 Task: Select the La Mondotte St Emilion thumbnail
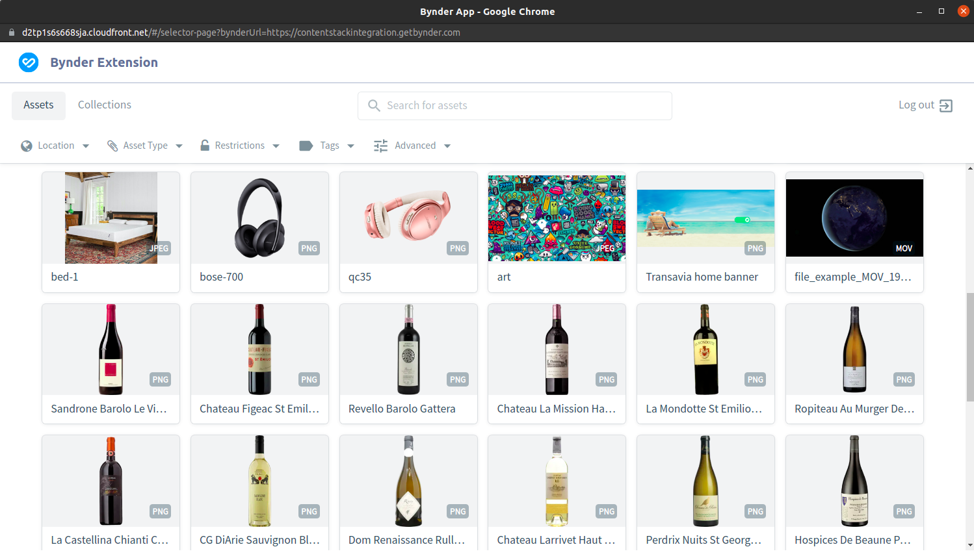point(705,350)
